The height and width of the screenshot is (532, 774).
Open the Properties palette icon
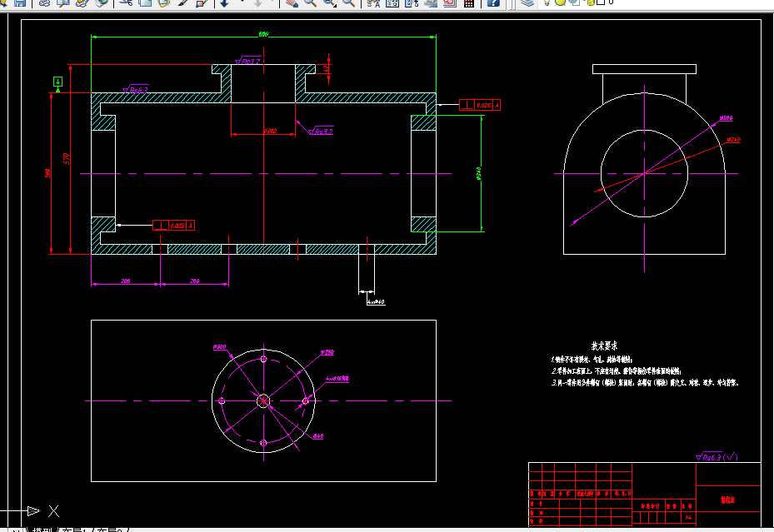374,2
